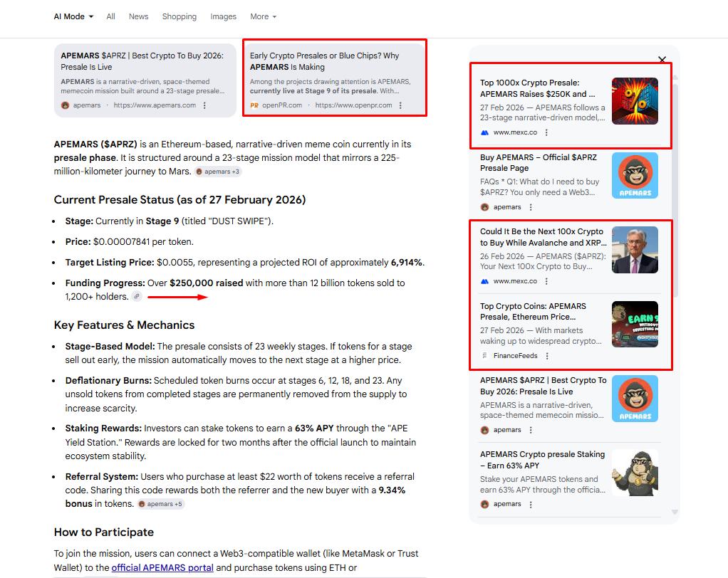Open Buy APEMARS Official $APRZ Presale Page
This screenshot has width=728, height=578.
coord(539,163)
